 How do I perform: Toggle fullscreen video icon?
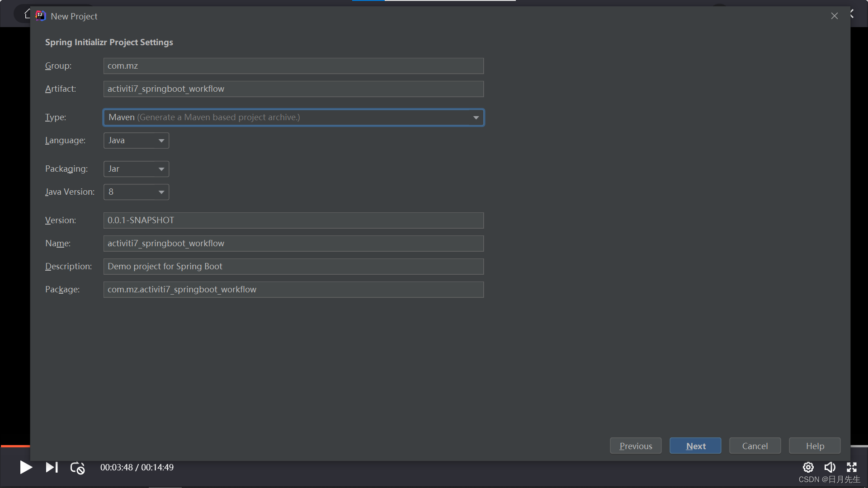tap(852, 467)
